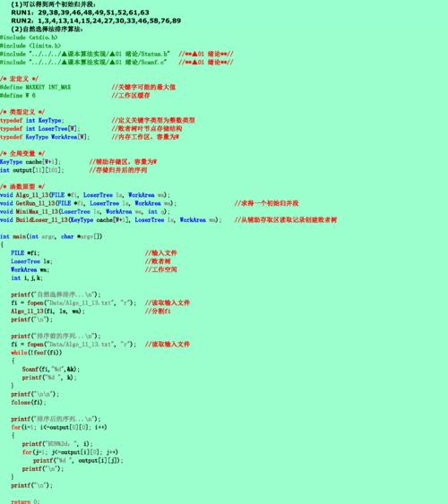The width and height of the screenshot is (448, 504).
Task: Click 'int main(int argc, char *argv[])' line
Action: [51, 236]
